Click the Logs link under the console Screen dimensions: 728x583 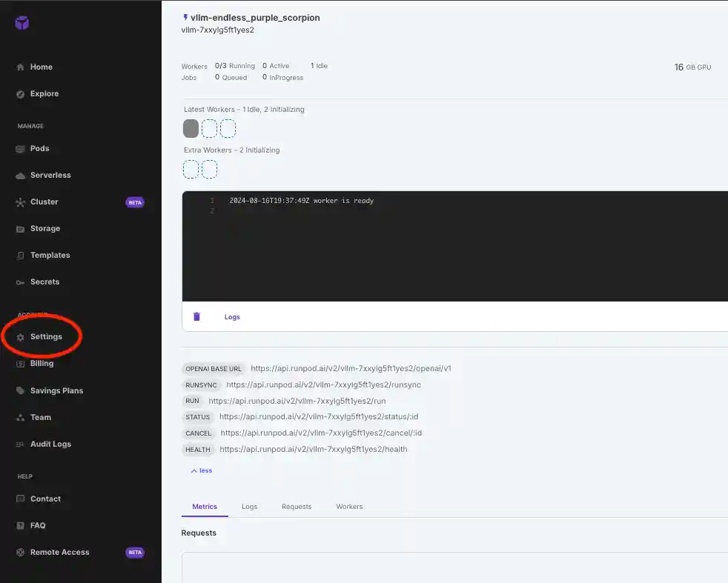232,317
